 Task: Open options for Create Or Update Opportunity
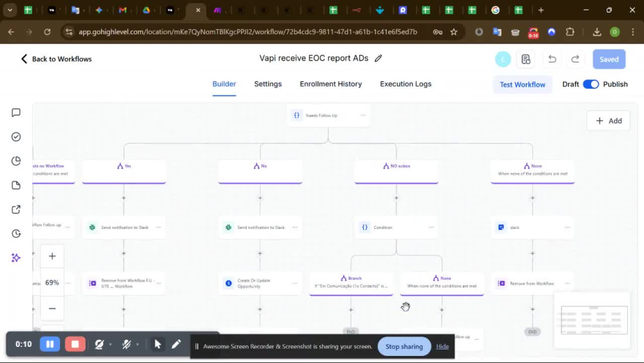click(295, 283)
